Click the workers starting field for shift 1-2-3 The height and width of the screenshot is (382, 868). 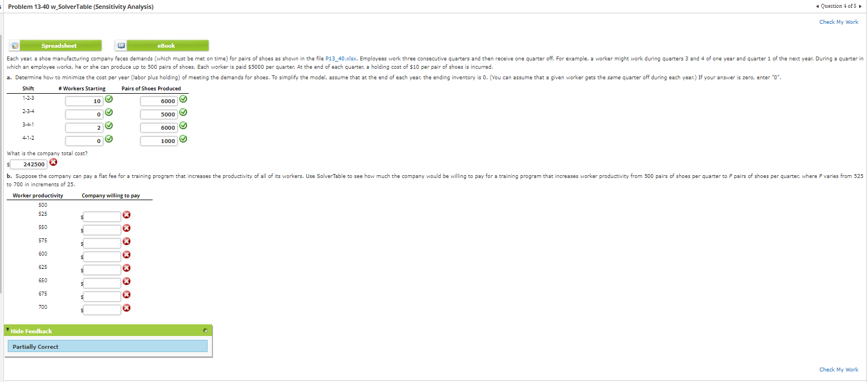click(84, 101)
